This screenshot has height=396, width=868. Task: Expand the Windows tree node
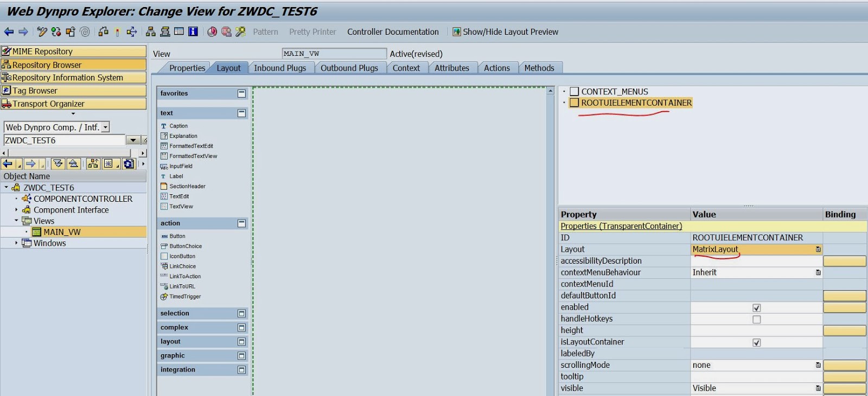[16, 243]
